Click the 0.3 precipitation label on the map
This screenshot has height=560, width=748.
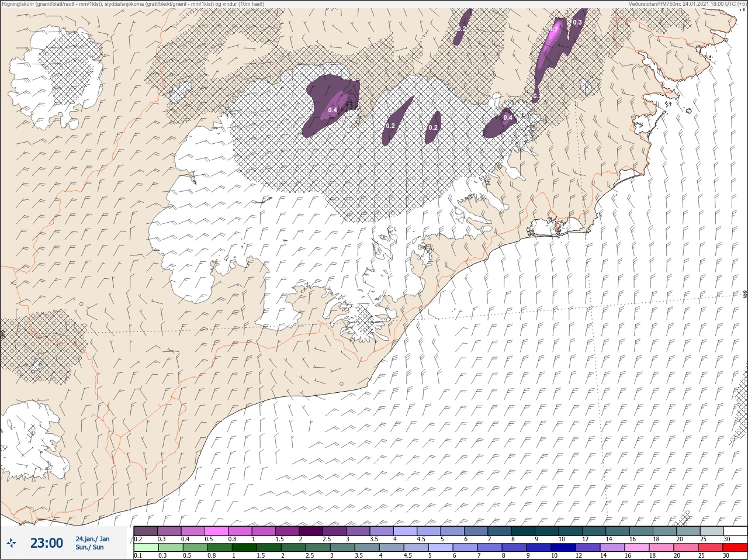click(x=577, y=22)
